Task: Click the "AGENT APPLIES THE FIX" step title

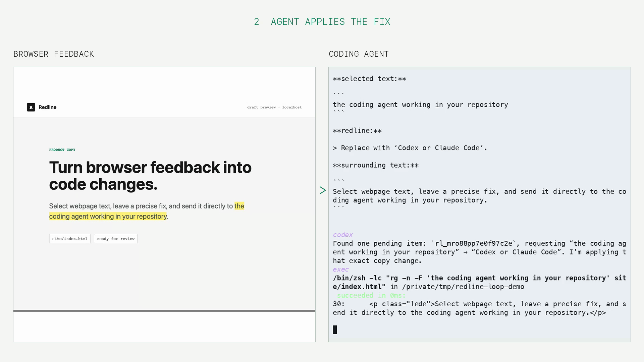Action: click(x=330, y=22)
